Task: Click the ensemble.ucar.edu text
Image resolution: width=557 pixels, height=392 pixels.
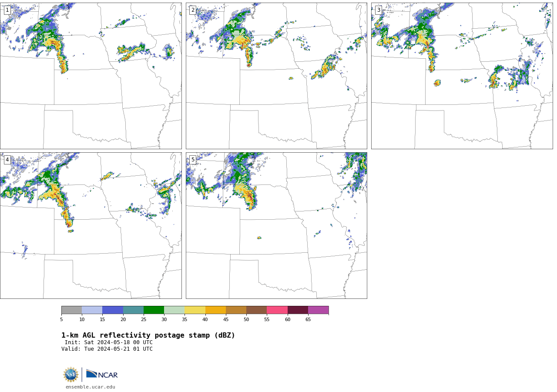Action: click(x=91, y=387)
